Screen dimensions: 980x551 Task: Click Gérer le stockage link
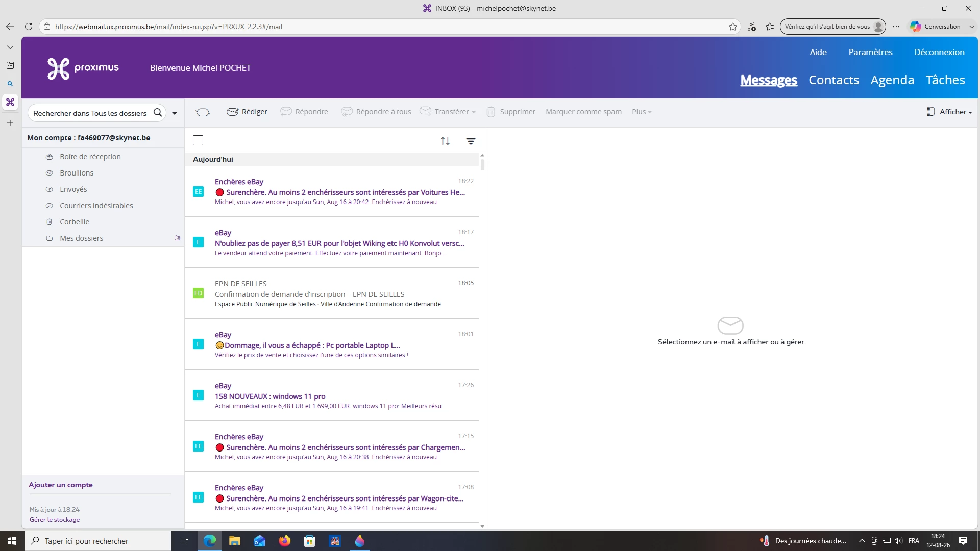point(55,520)
